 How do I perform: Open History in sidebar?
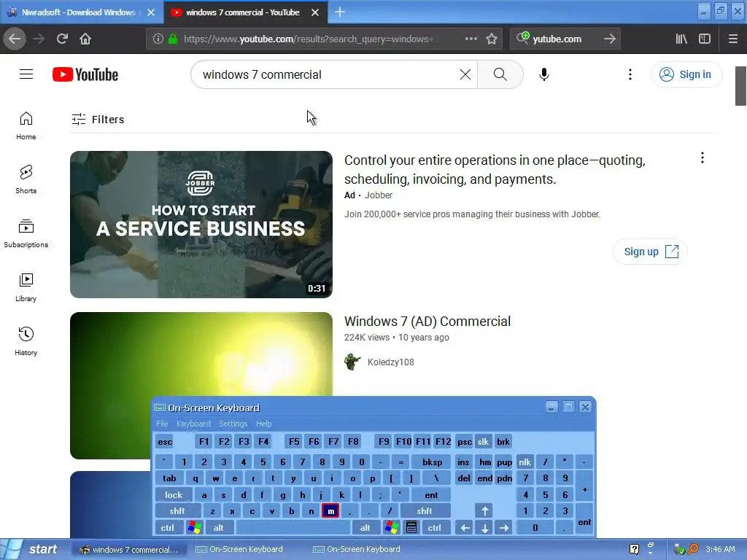26,341
